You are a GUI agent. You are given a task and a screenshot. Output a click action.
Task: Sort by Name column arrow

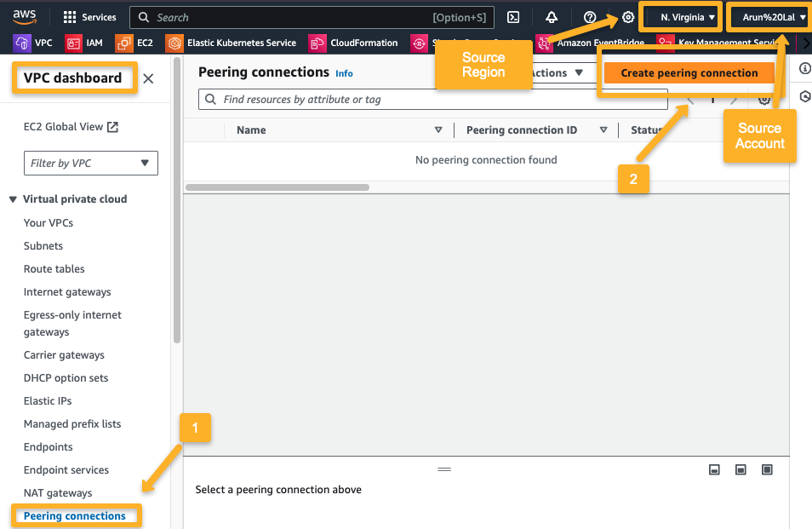(438, 130)
